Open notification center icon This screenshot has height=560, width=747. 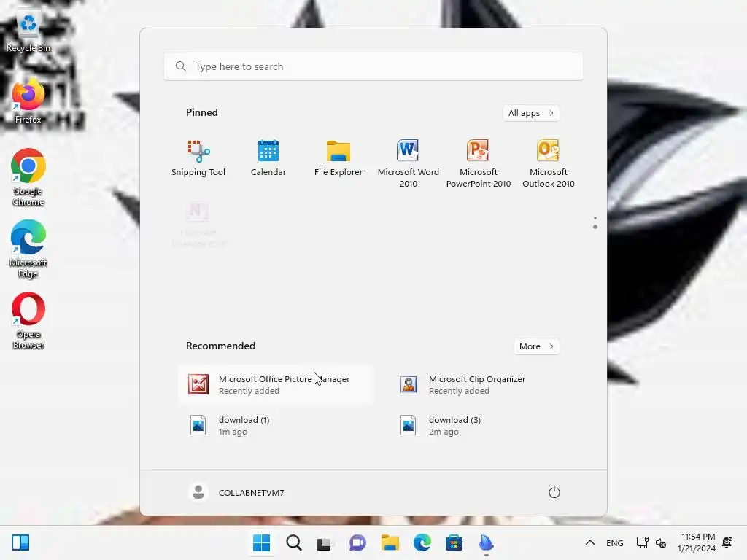[727, 542]
